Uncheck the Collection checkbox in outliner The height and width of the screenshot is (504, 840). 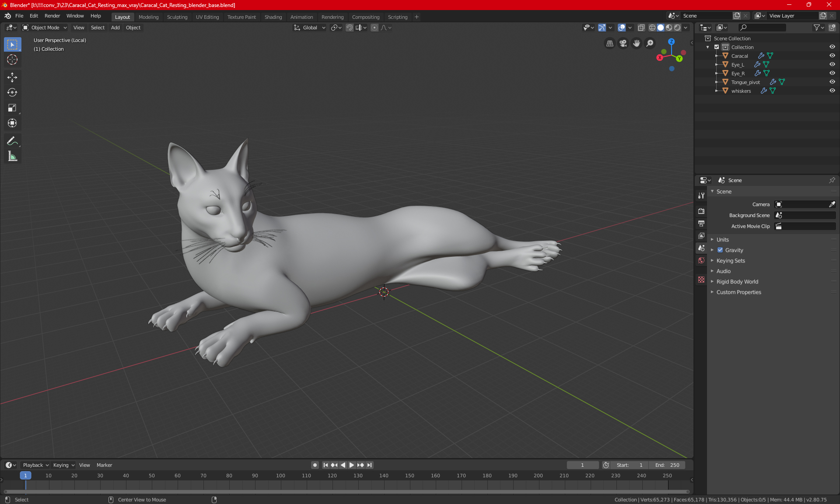[717, 47]
